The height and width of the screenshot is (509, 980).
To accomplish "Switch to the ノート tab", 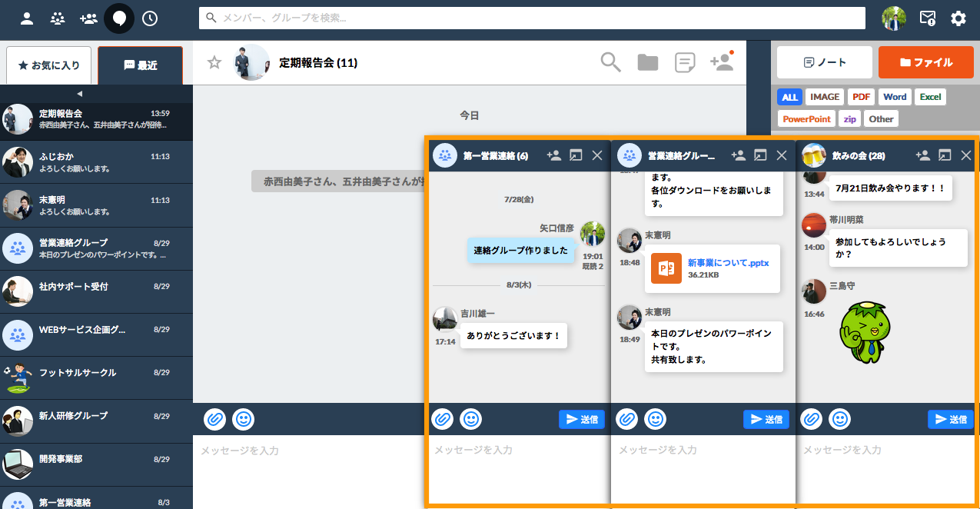I will 825,62.
